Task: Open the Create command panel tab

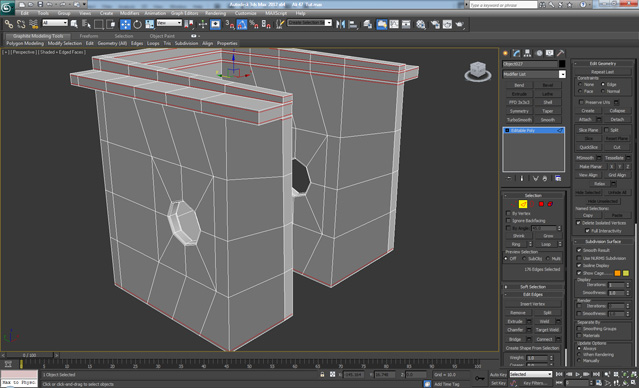Action: point(506,53)
